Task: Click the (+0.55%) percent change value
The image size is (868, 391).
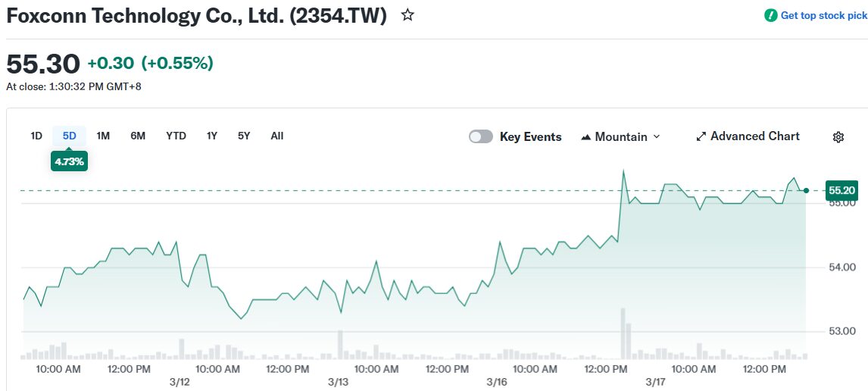Action: (177, 64)
